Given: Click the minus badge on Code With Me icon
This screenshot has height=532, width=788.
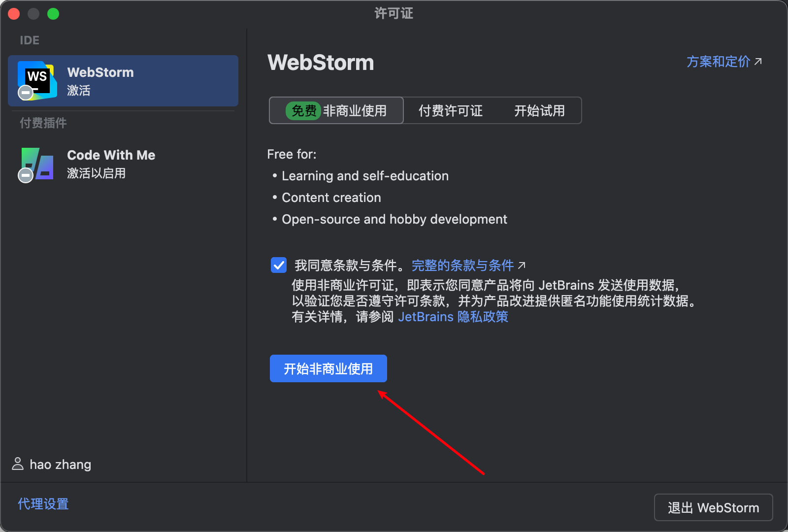Looking at the screenshot, I should [x=25, y=175].
